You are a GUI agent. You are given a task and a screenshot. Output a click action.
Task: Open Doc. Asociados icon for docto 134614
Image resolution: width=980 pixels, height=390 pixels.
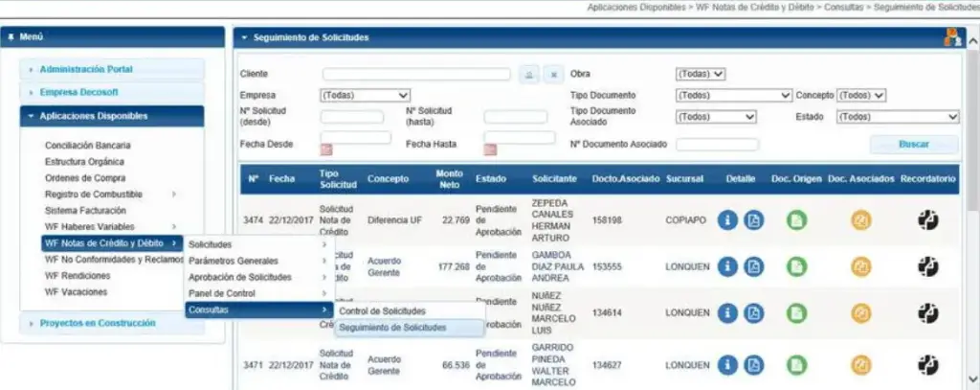tap(861, 312)
